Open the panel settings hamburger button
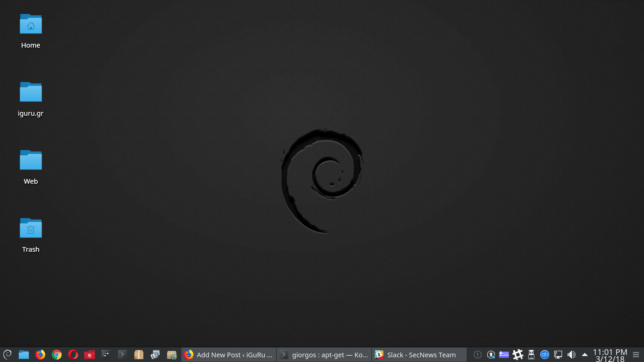 tap(636, 355)
